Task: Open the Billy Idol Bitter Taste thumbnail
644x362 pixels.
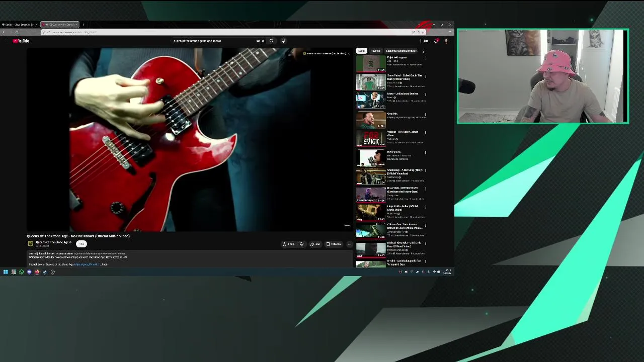Action: 371,195
